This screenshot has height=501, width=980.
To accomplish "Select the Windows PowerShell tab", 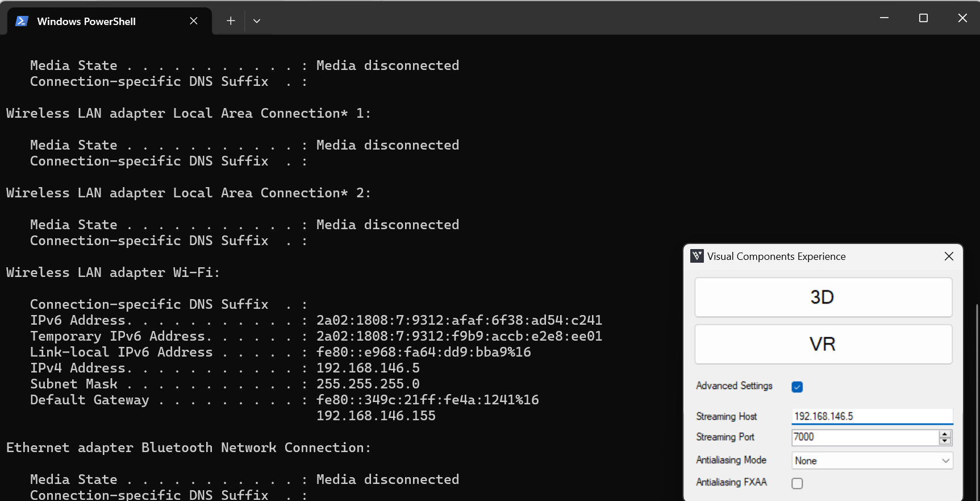I will [x=110, y=21].
